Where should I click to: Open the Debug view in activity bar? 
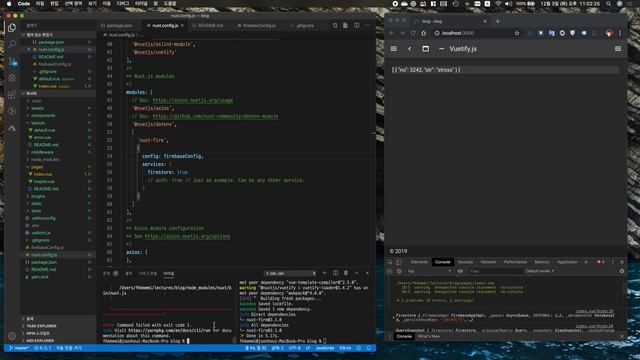[x=12, y=78]
